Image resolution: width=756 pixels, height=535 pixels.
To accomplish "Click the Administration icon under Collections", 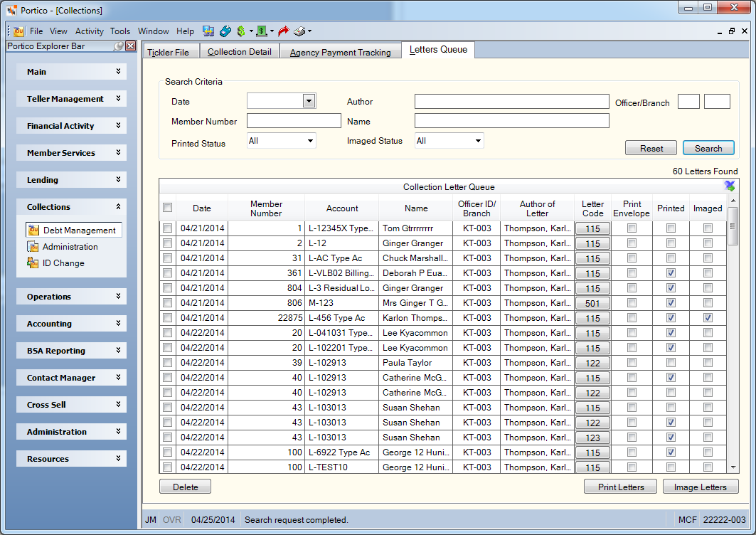I will (33, 247).
